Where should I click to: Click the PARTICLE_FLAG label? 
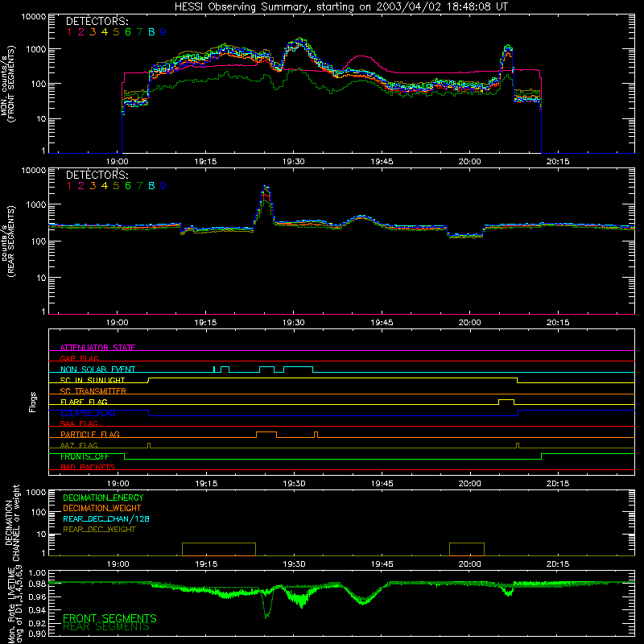90,434
